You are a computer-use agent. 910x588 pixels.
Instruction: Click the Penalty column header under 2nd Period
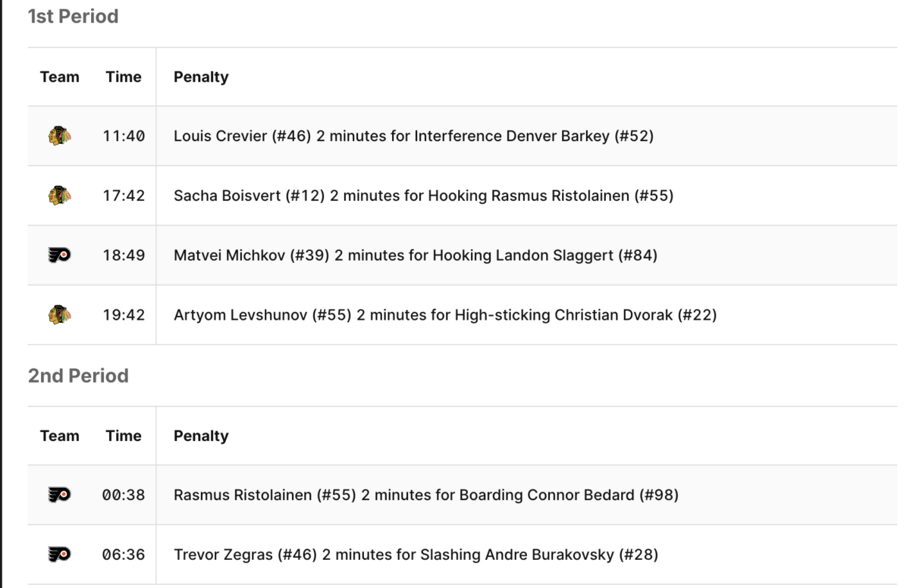(201, 436)
